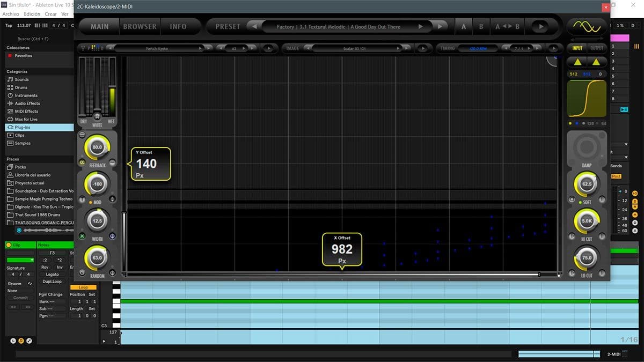This screenshot has height=362, width=644.
Task: Click the tuning fork icon in tuning section
Action: [83, 48]
